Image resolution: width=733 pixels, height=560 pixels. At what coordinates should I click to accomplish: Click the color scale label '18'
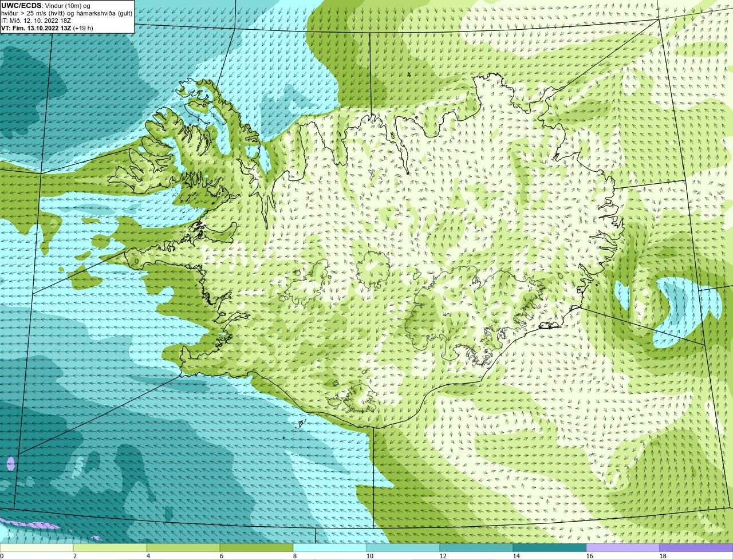click(x=663, y=556)
